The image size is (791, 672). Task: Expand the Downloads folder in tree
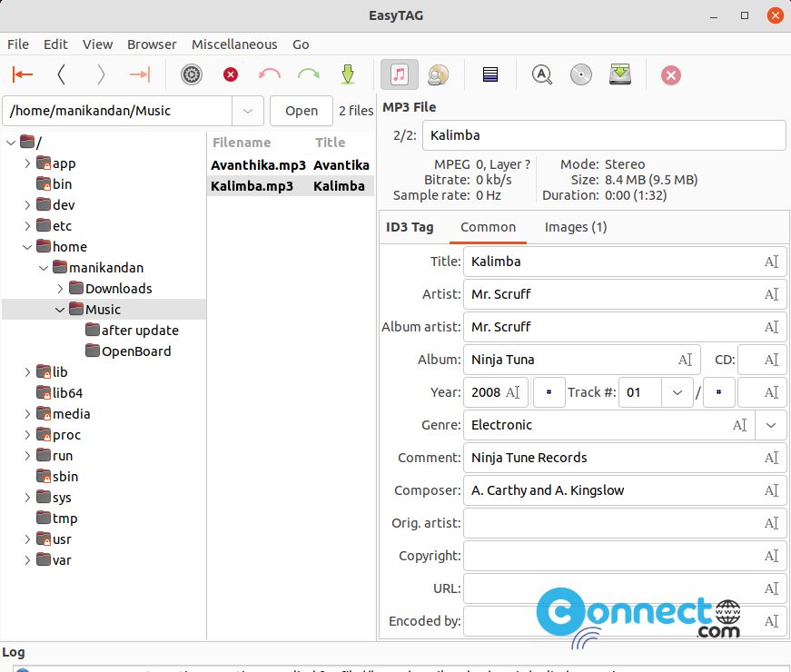coord(60,289)
